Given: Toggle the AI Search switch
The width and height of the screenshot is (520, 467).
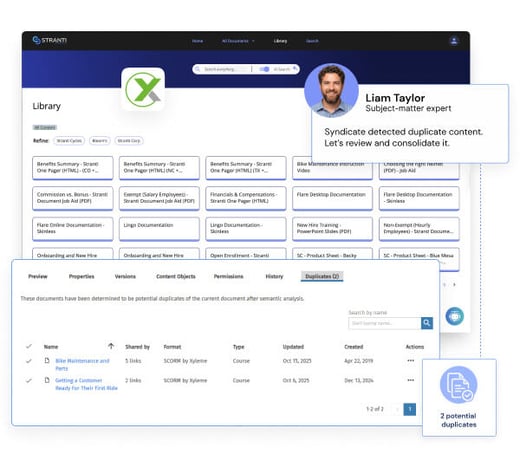Looking at the screenshot, I should pos(264,69).
